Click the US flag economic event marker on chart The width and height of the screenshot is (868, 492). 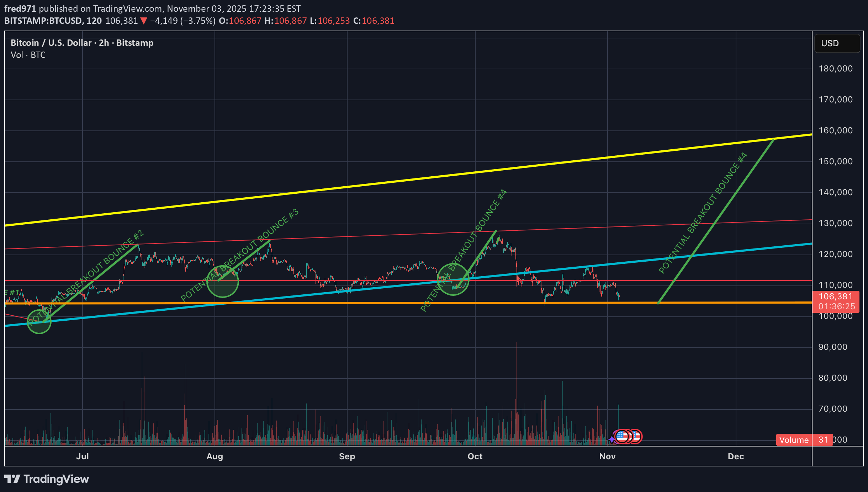622,437
